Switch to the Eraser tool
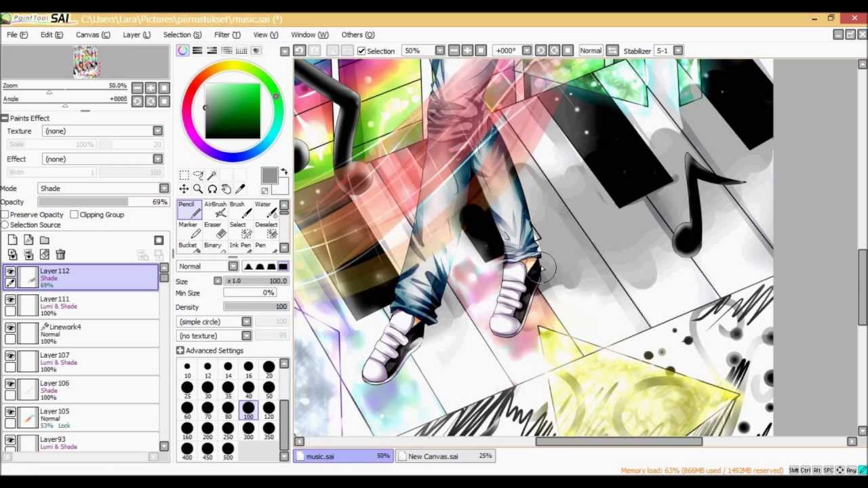868x488 pixels. [215, 230]
